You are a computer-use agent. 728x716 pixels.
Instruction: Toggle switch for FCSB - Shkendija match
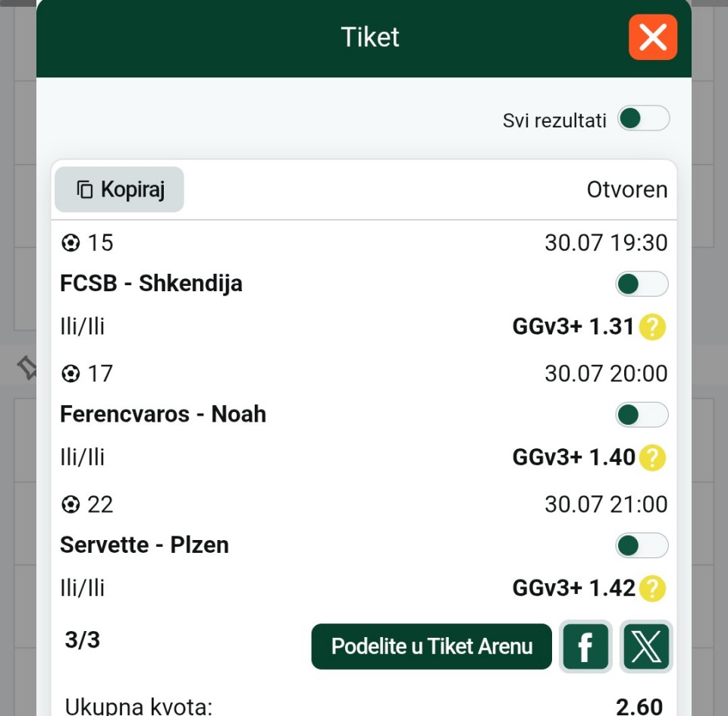click(642, 284)
